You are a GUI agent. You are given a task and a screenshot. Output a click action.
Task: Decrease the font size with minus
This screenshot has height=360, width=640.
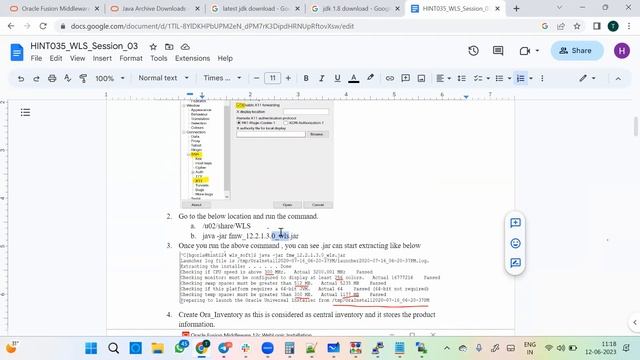[256, 78]
